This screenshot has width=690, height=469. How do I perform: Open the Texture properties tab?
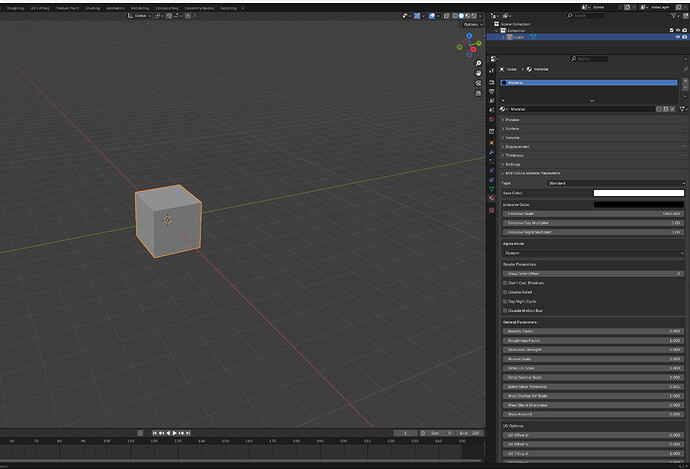click(x=492, y=210)
